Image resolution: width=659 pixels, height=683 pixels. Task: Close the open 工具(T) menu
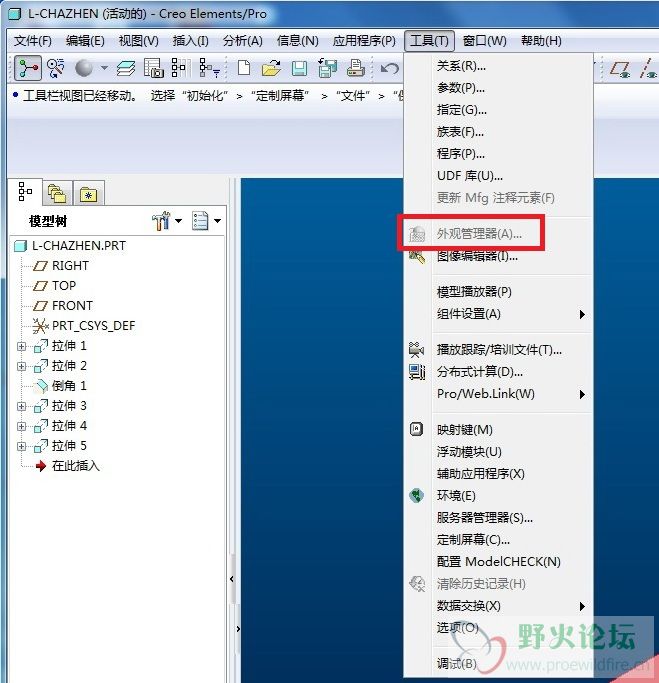pos(429,41)
